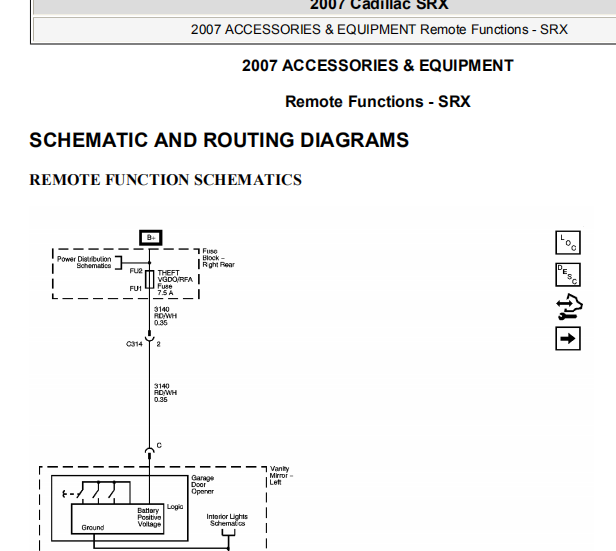The height and width of the screenshot is (551, 616).
Task: Click the Garage Door Opener label
Action: (x=203, y=485)
